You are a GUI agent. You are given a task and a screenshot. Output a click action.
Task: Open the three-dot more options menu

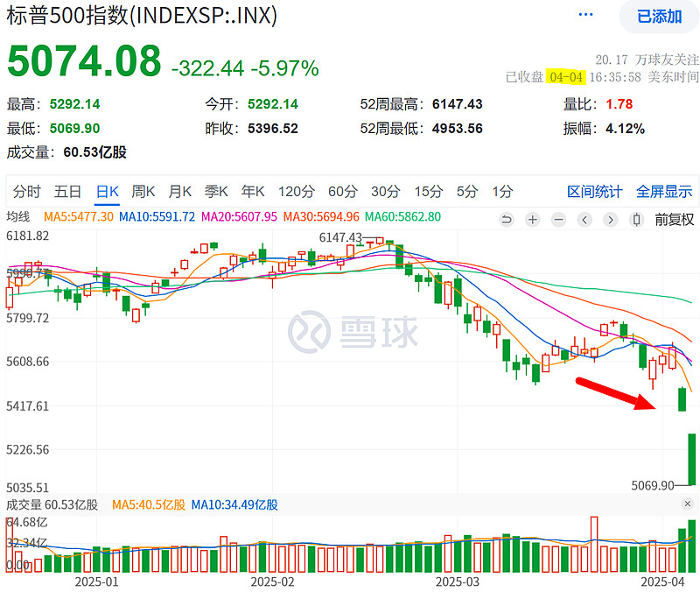tap(585, 15)
